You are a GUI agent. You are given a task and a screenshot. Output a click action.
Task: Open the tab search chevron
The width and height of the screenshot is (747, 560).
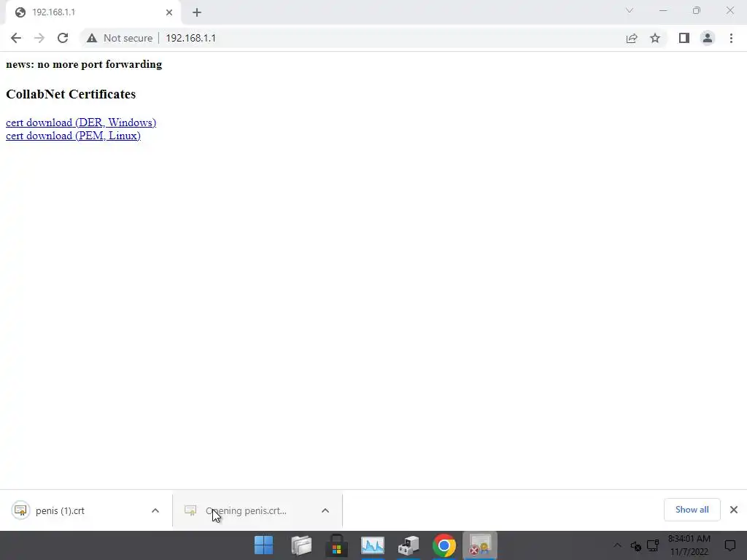point(630,10)
